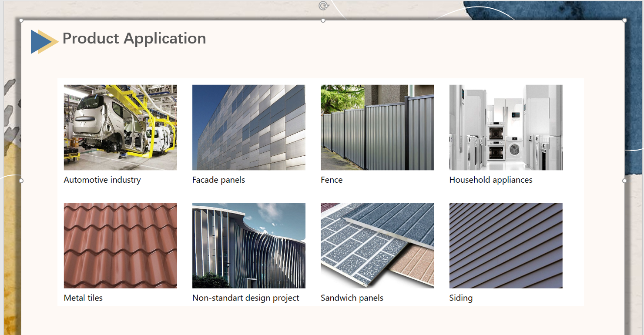The height and width of the screenshot is (335, 644).
Task: Select the Household appliances caption
Action: pos(490,180)
